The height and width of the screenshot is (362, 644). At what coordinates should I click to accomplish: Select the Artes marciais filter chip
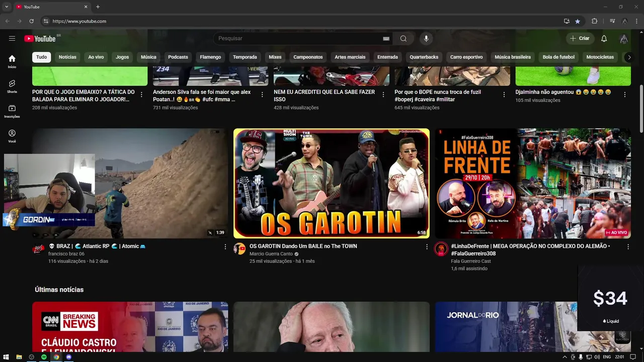tap(350, 57)
